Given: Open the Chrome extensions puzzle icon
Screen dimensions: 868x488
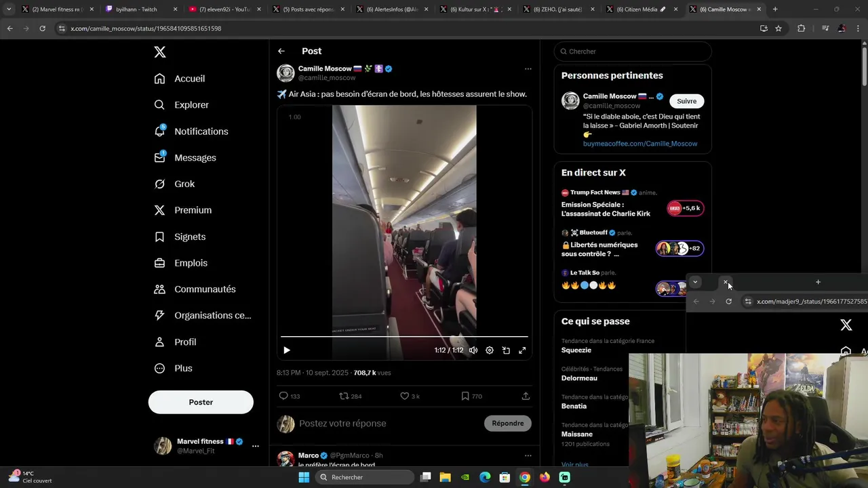Looking at the screenshot, I should click(x=801, y=28).
